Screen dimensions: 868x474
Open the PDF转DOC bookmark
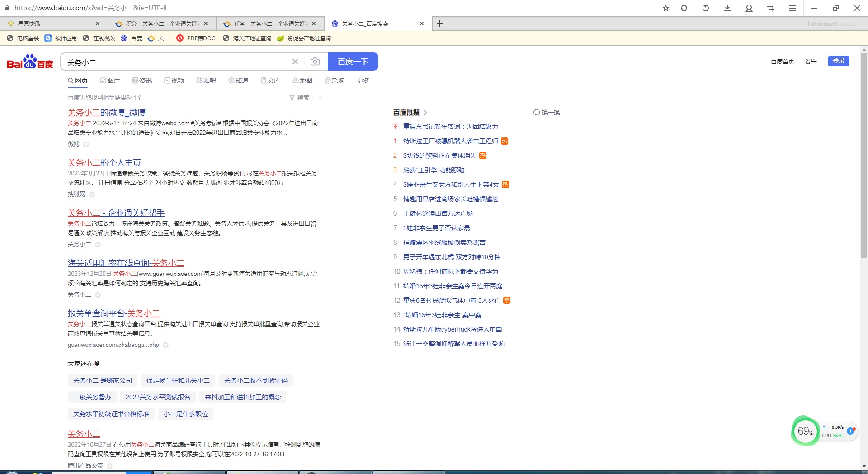[x=196, y=38]
